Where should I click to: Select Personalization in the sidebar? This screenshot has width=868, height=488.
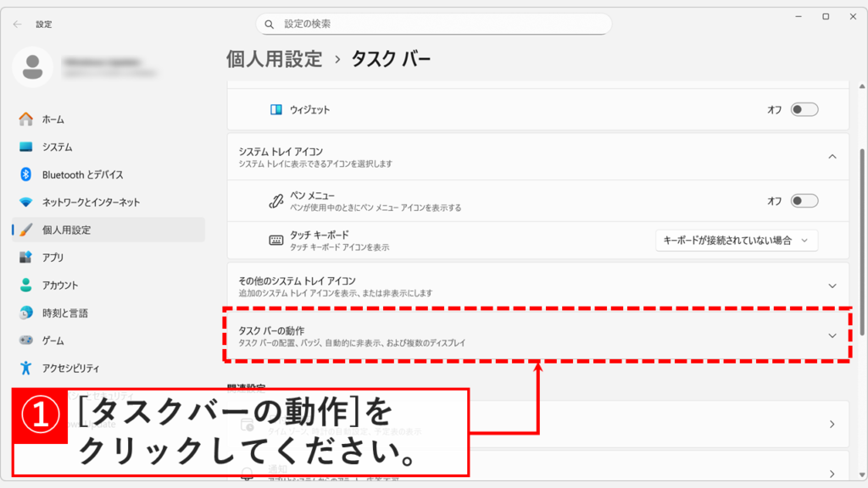66,230
